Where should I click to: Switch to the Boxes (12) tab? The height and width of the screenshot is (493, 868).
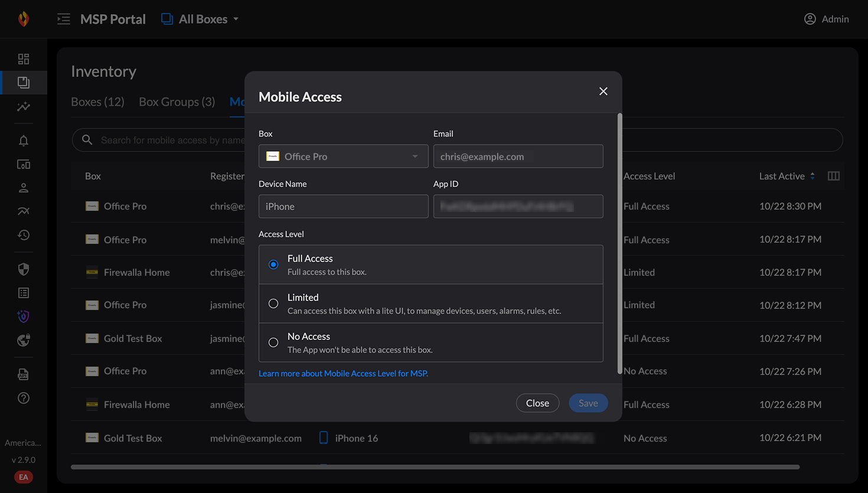coord(97,102)
